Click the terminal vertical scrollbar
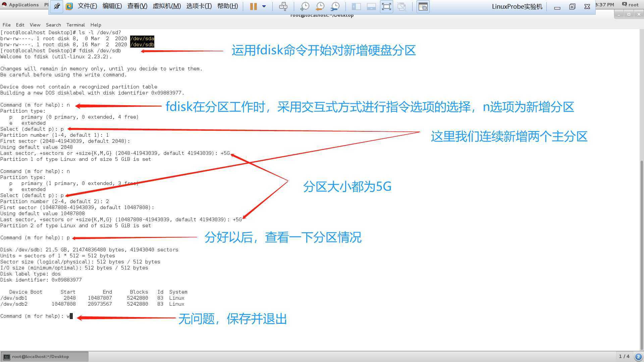Screen dimensions: 644x362 click(642, 255)
